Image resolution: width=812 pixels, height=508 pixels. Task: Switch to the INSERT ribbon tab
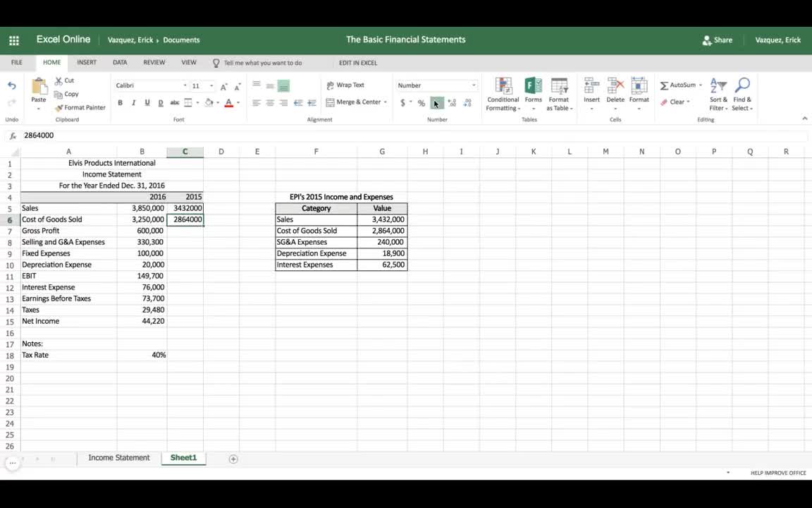point(86,62)
